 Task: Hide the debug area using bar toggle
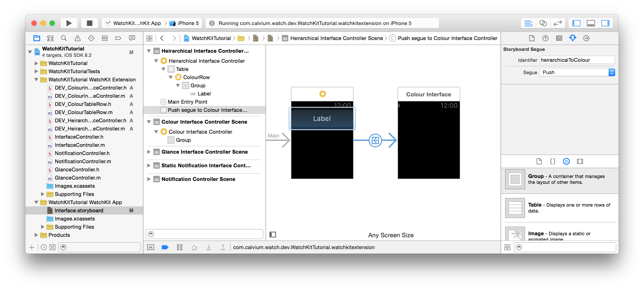tap(151, 247)
